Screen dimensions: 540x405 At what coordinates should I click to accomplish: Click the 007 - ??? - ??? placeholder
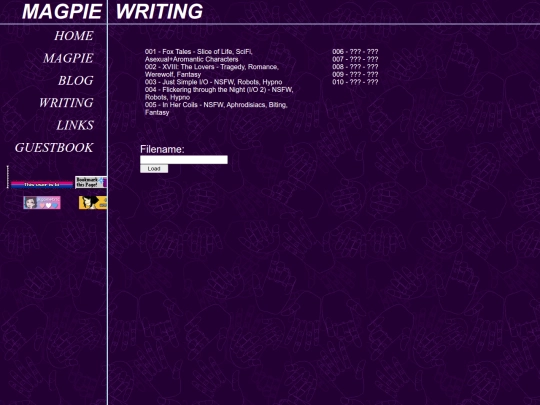[355, 59]
